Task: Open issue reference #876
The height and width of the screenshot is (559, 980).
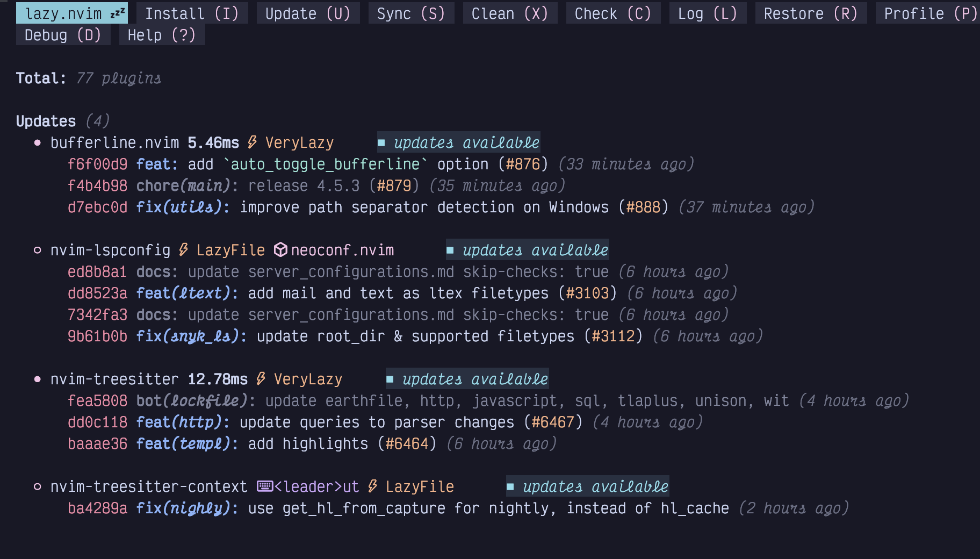Action: tap(523, 164)
